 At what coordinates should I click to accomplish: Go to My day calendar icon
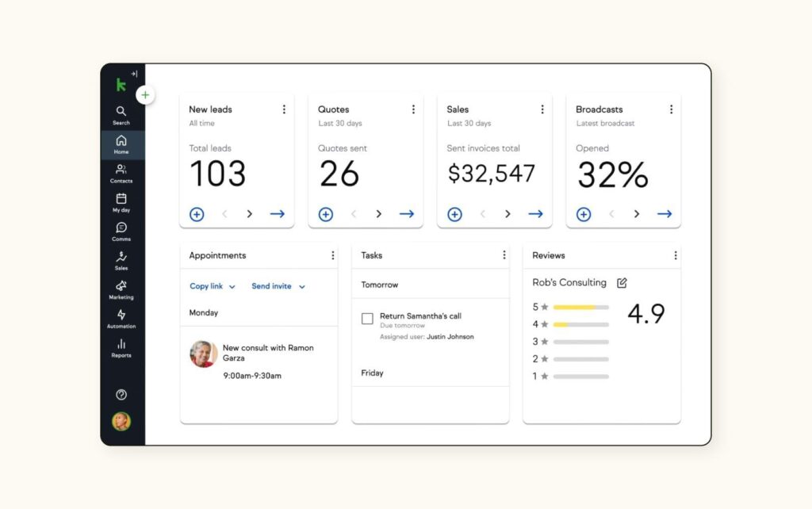121,202
